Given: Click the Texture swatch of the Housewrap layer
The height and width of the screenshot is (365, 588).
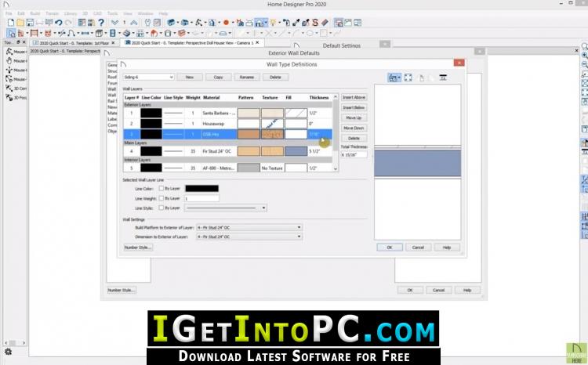Looking at the screenshot, I should coord(272,123).
